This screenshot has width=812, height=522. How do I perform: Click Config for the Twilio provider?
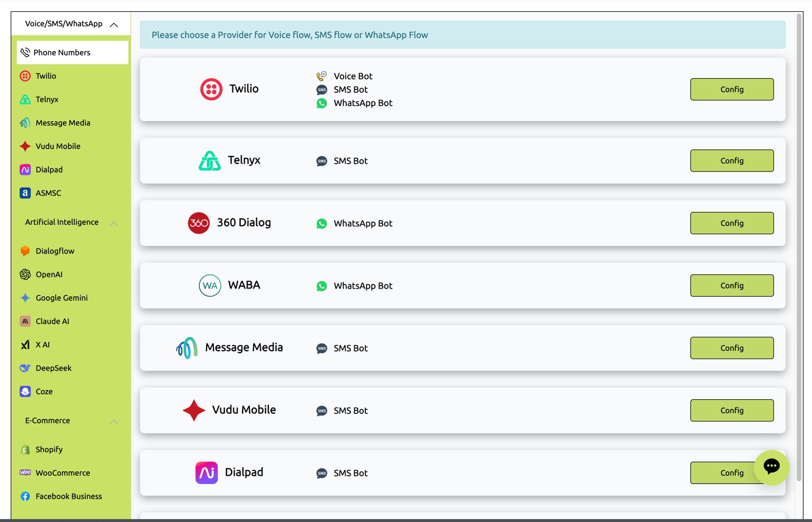(731, 89)
